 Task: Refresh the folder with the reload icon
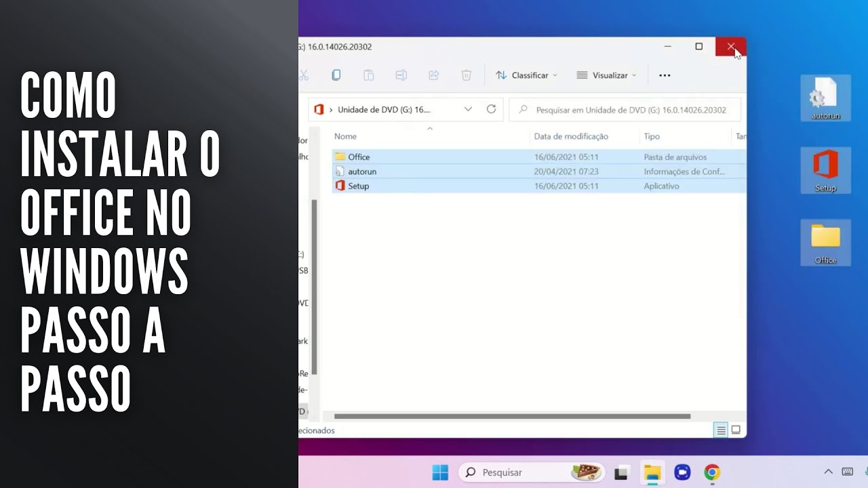point(491,109)
